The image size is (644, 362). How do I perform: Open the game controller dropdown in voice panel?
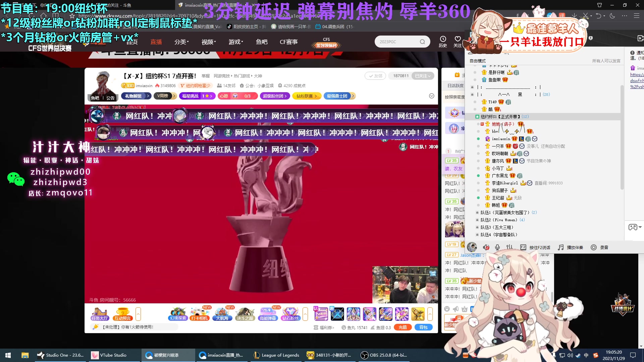tap(635, 227)
